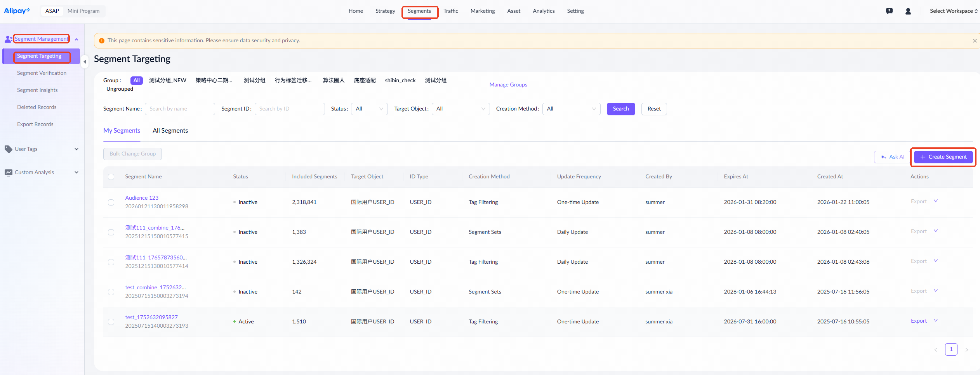The height and width of the screenshot is (375, 980).
Task: Click the Alipay+ logo
Action: coord(17,11)
